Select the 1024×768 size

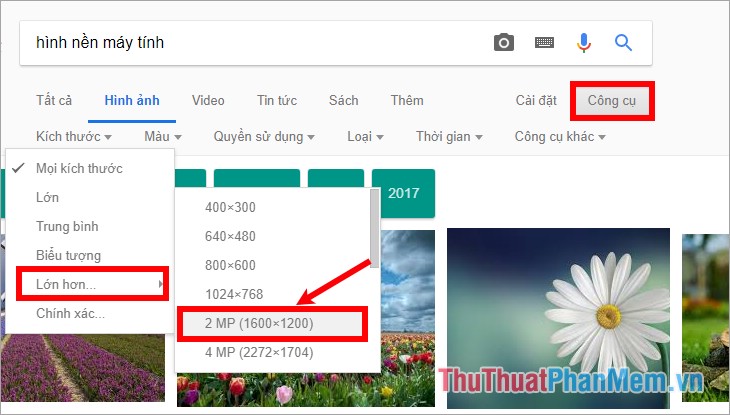(x=273, y=294)
